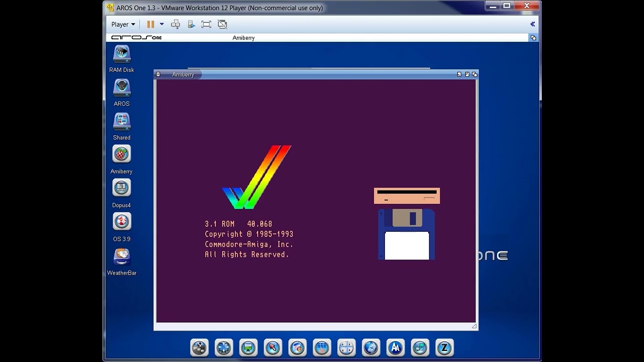Click the "Commodore-Amiga, Inc." line
This screenshot has height=362, width=644.
point(249,244)
